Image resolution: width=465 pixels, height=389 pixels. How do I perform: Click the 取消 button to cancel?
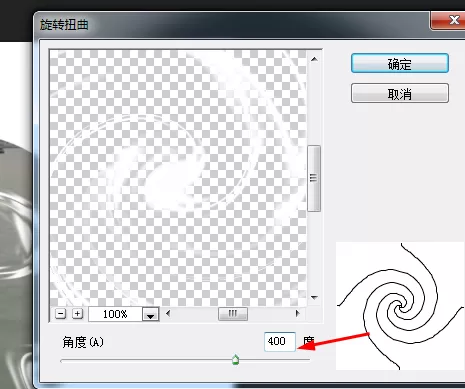(400, 93)
